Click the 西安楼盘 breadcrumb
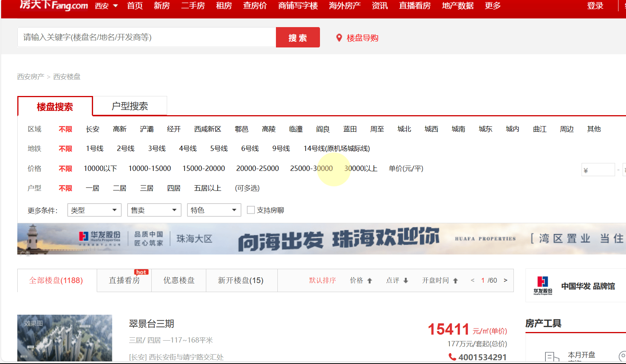Screen dimensions: 626x364 tap(67, 77)
